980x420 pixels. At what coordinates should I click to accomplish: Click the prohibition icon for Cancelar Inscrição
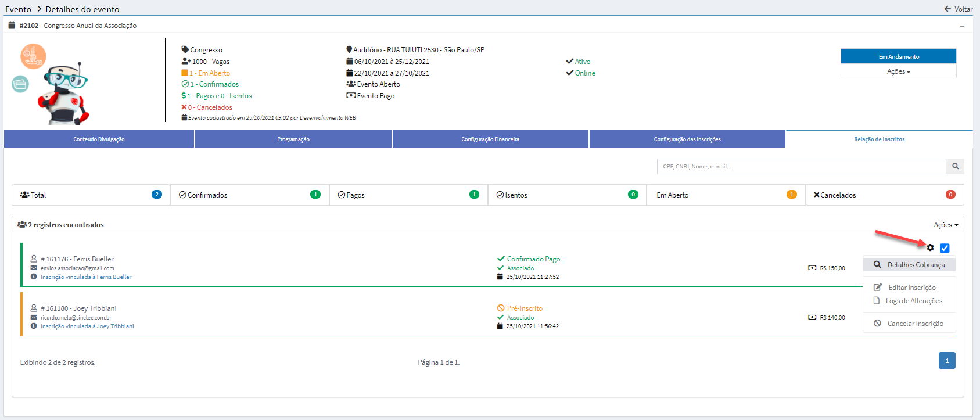(877, 324)
